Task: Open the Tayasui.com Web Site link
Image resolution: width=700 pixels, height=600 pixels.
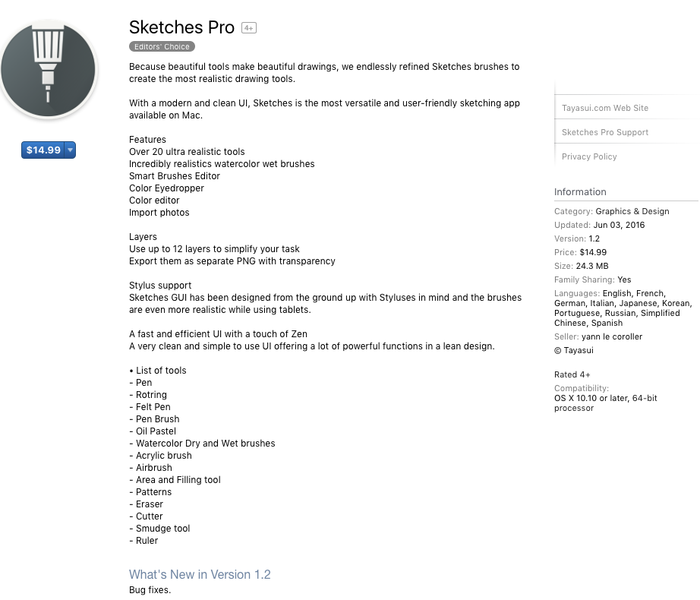Action: [605, 108]
